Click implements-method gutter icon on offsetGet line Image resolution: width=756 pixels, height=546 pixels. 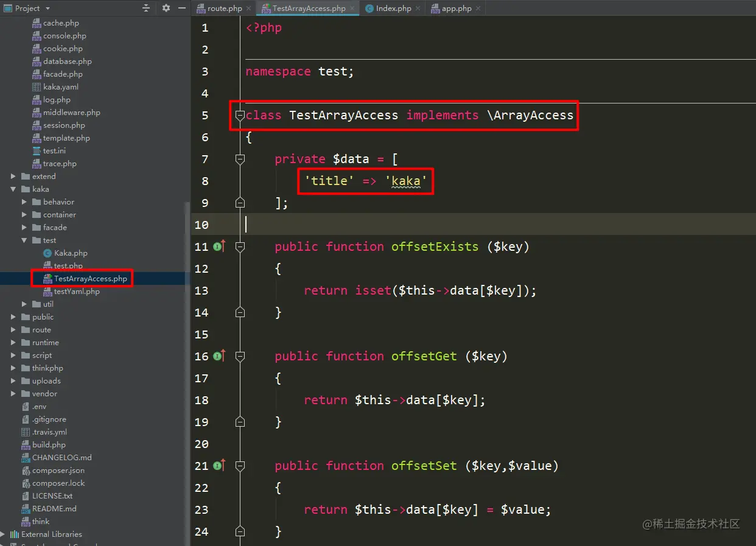[219, 355]
